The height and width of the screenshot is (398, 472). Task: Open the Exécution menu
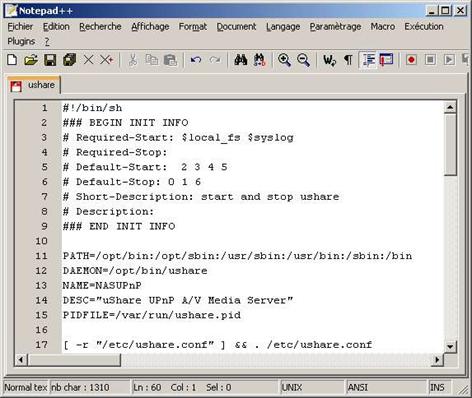click(424, 26)
